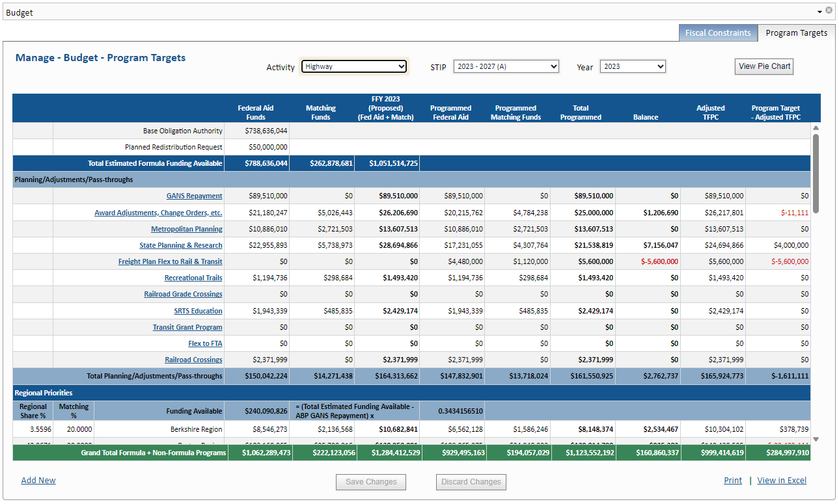
Task: Click the Print link
Action: point(732,480)
